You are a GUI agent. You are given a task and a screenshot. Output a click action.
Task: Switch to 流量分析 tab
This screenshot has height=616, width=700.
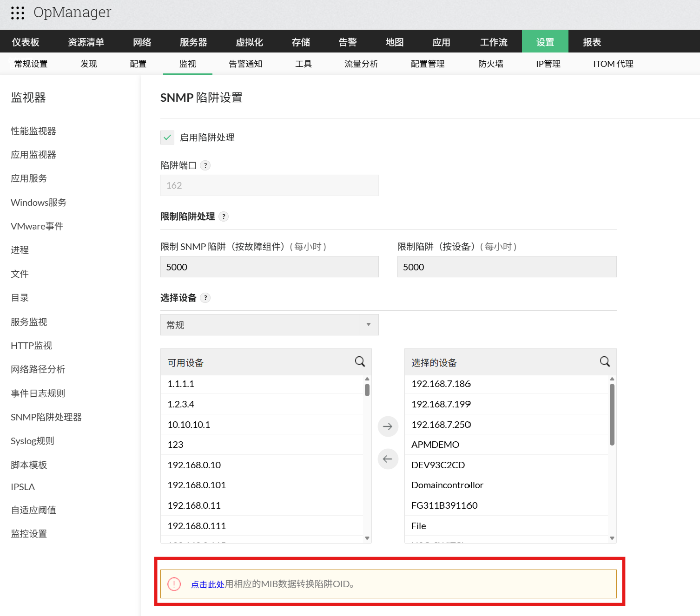tap(361, 64)
